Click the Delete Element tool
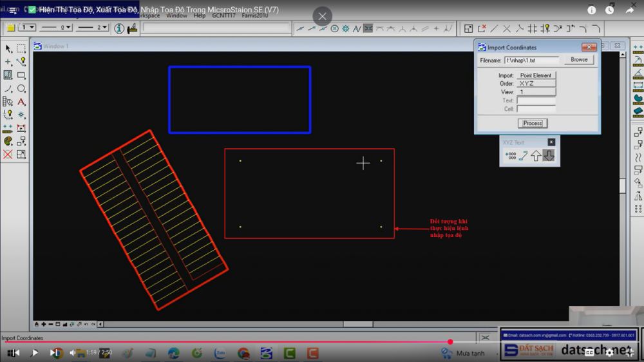Image resolution: width=644 pixels, height=362 pixels. [8, 155]
